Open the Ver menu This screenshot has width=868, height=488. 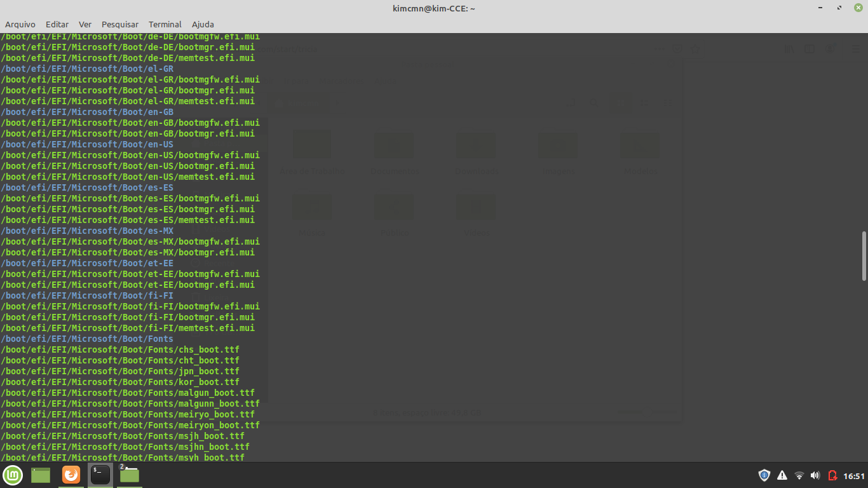[85, 24]
